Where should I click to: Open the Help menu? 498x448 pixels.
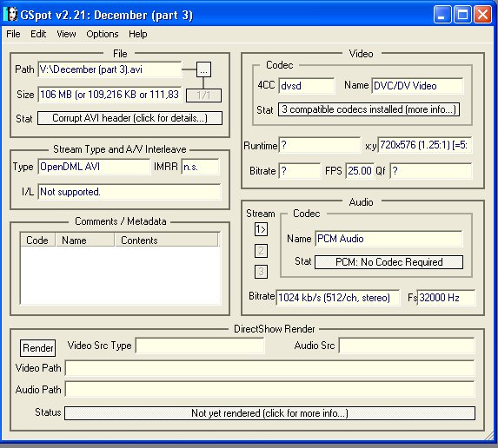tap(138, 34)
